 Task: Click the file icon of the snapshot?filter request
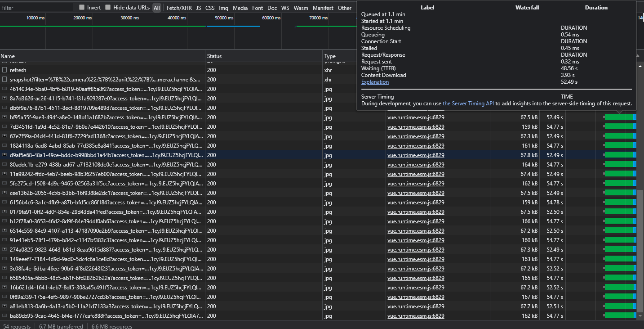pyautogui.click(x=4, y=80)
